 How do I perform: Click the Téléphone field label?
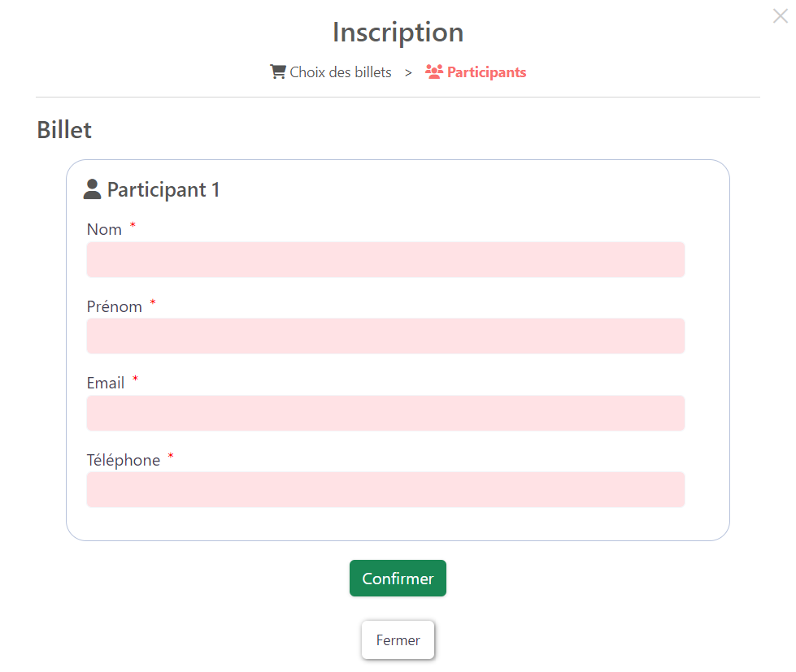tap(124, 460)
